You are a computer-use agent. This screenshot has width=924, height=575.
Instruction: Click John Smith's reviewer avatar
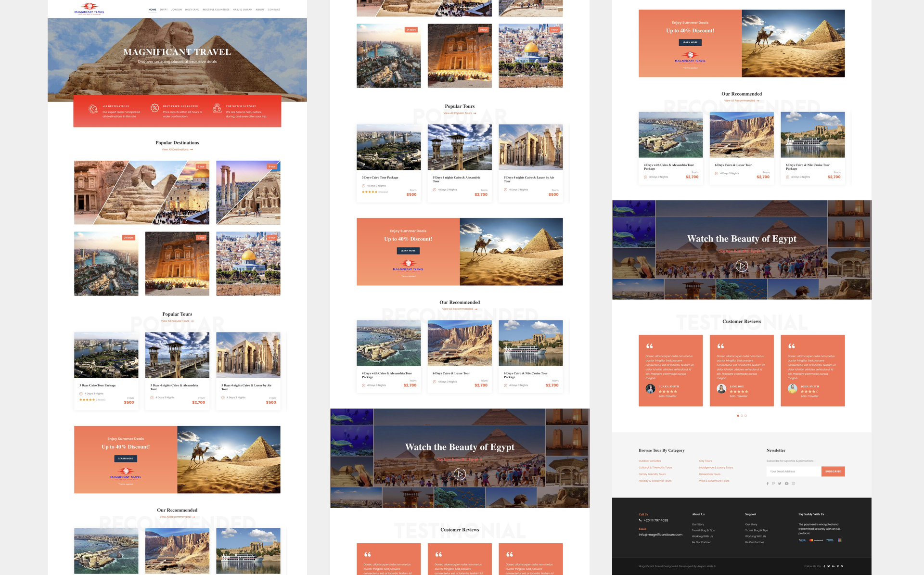792,389
